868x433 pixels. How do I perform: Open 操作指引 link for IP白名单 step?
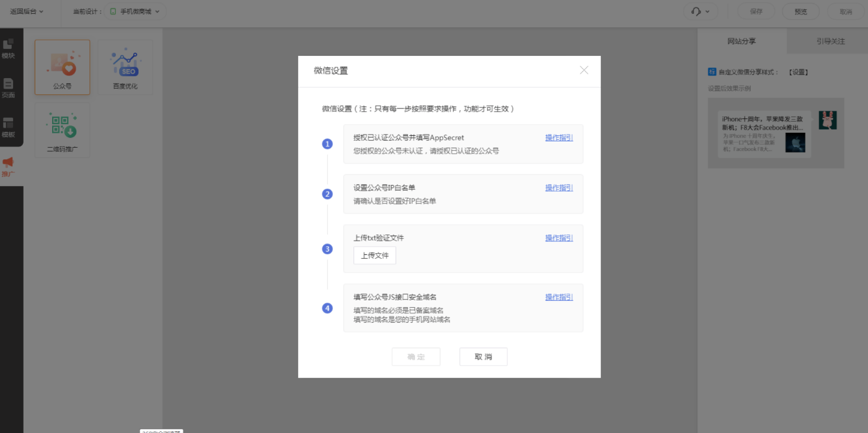[559, 188]
